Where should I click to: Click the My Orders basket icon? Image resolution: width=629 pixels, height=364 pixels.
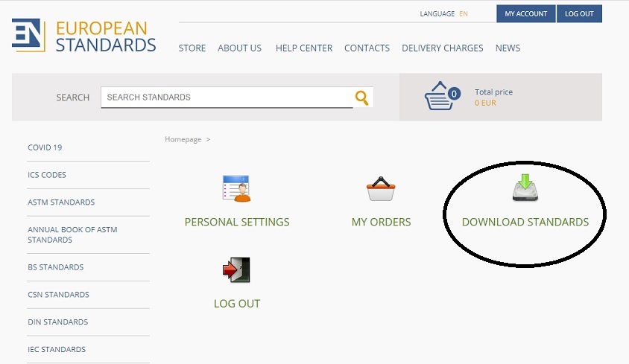click(x=381, y=188)
